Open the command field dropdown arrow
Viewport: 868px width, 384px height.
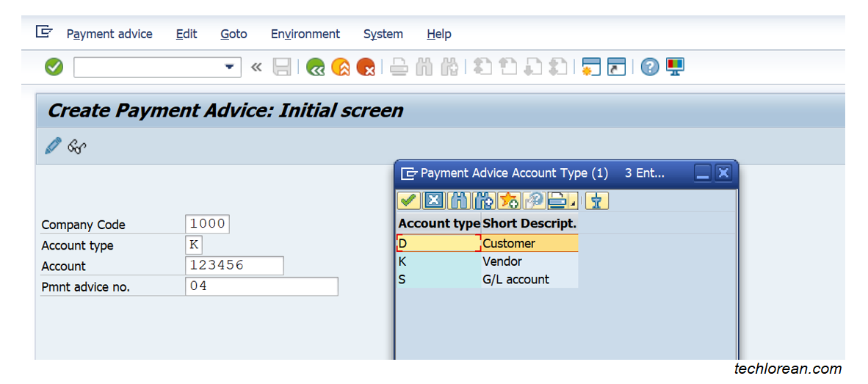(x=228, y=68)
